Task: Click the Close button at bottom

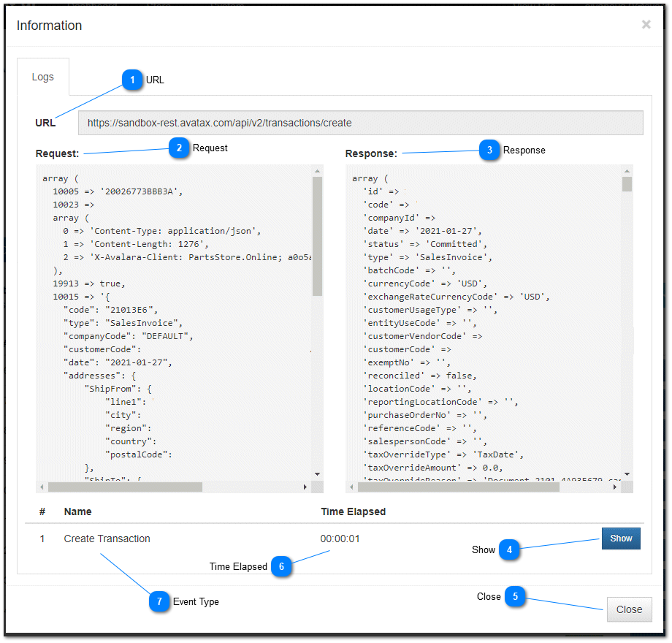Action: pos(629,609)
